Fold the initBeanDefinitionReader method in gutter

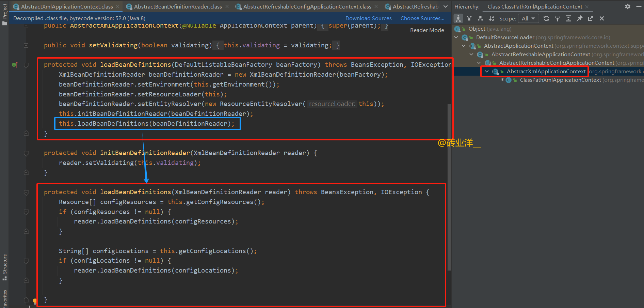coord(26,153)
